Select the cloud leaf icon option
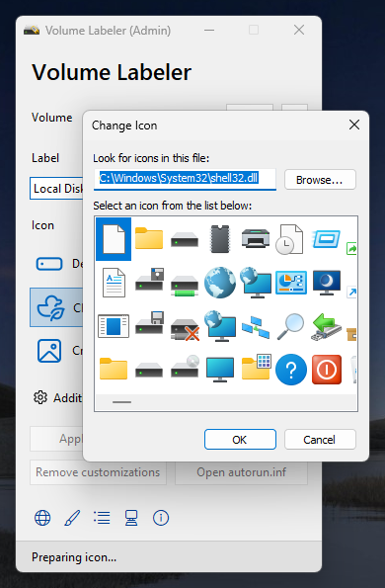The image size is (385, 588). tap(50, 307)
